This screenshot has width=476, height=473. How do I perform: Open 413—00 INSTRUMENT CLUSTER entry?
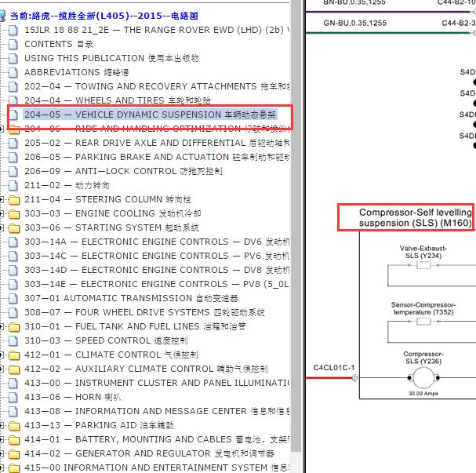tap(157, 383)
